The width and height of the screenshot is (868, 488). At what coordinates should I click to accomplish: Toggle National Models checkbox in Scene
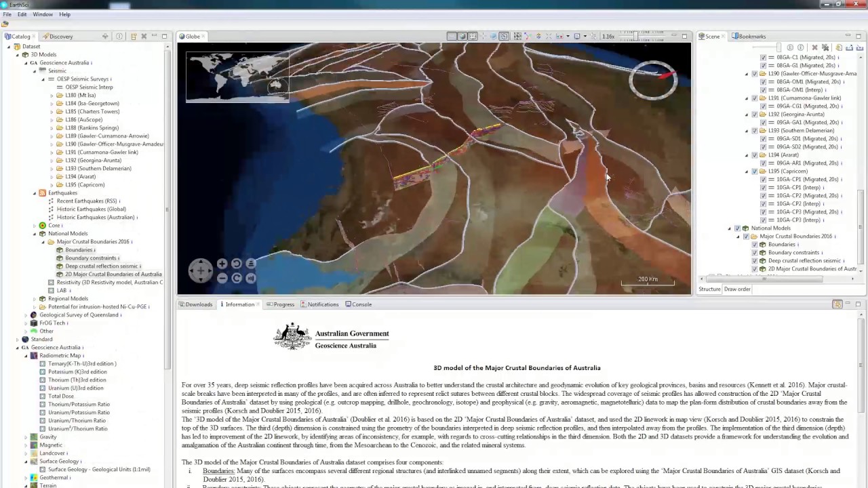pos(738,228)
